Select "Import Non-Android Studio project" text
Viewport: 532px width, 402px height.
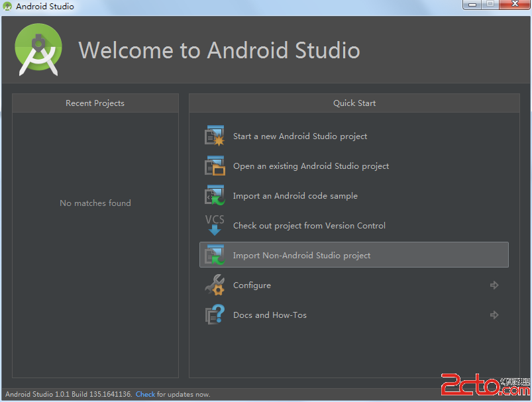click(301, 256)
